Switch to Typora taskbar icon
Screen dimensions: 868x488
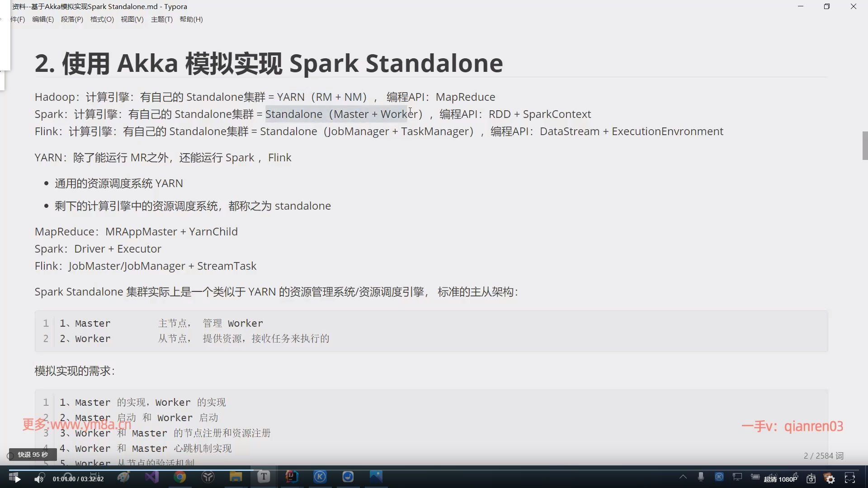[264, 477]
